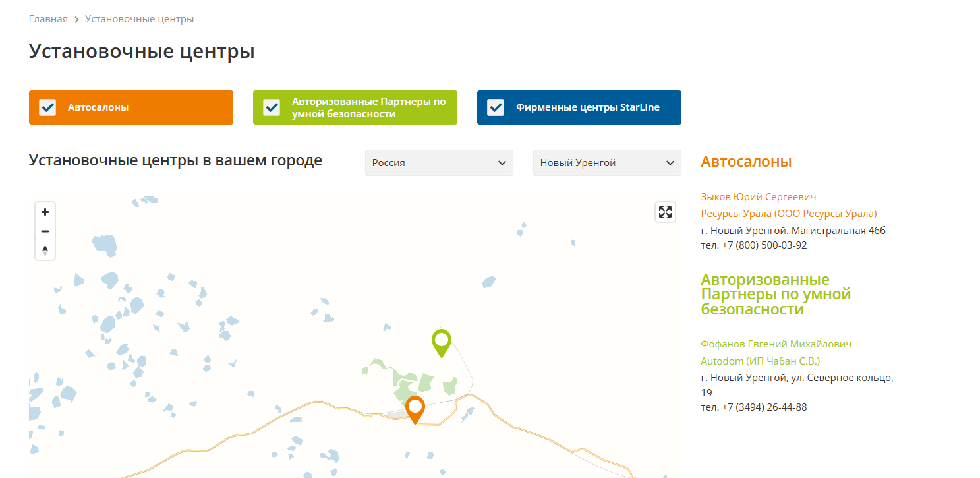980x478 pixels.
Task: Click Установочные центры breadcrumb item
Action: point(139,19)
